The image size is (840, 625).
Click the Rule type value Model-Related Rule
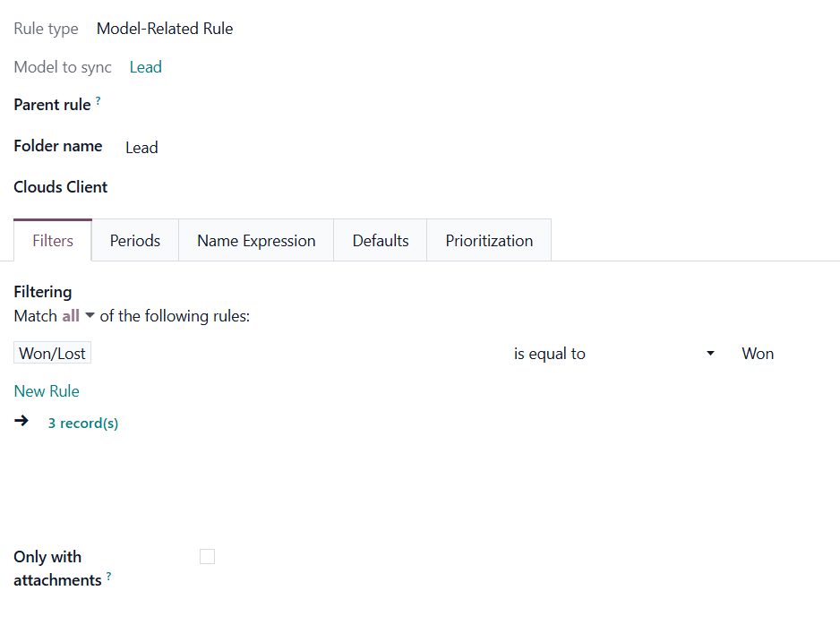[165, 29]
